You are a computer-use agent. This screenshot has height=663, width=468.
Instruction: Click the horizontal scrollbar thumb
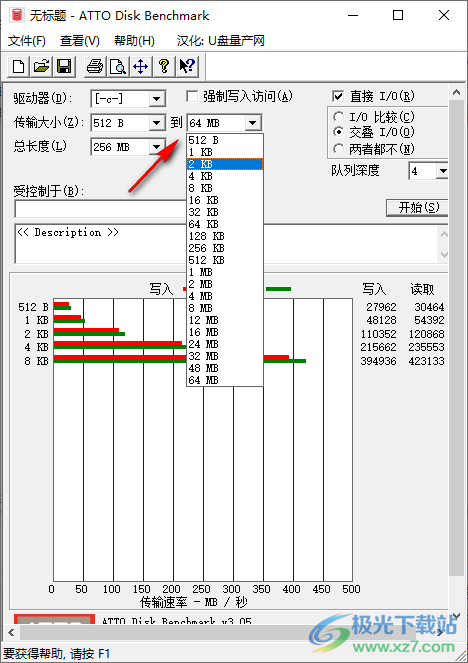tap(218, 633)
